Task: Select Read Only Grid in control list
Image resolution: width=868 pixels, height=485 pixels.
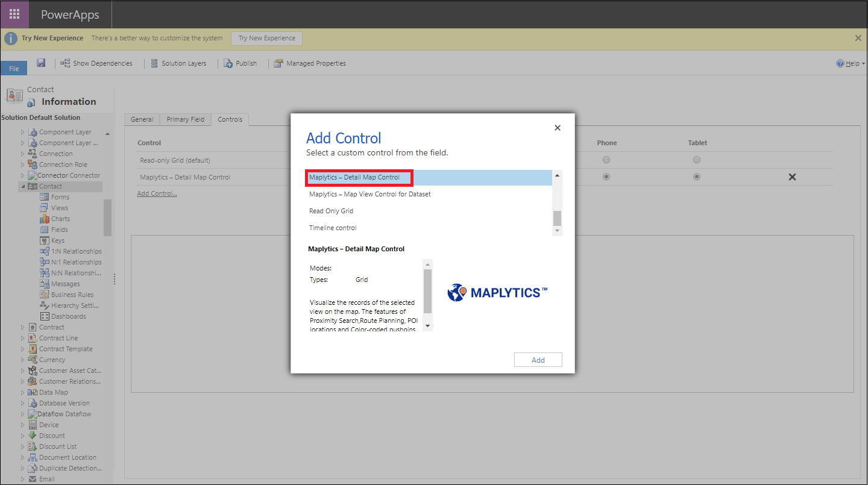Action: pyautogui.click(x=429, y=211)
